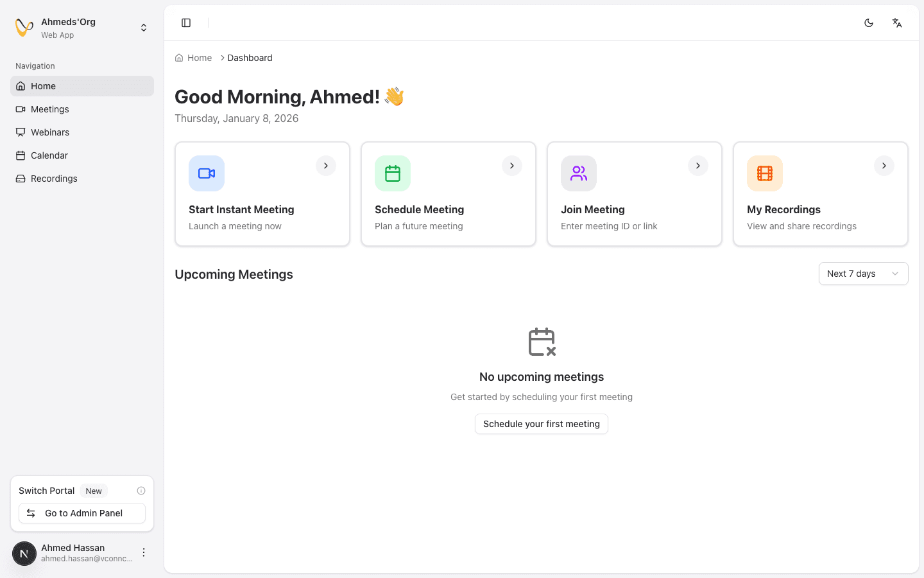Click the My Recordings card title
Viewport: 924px width, 578px height.
coord(784,209)
